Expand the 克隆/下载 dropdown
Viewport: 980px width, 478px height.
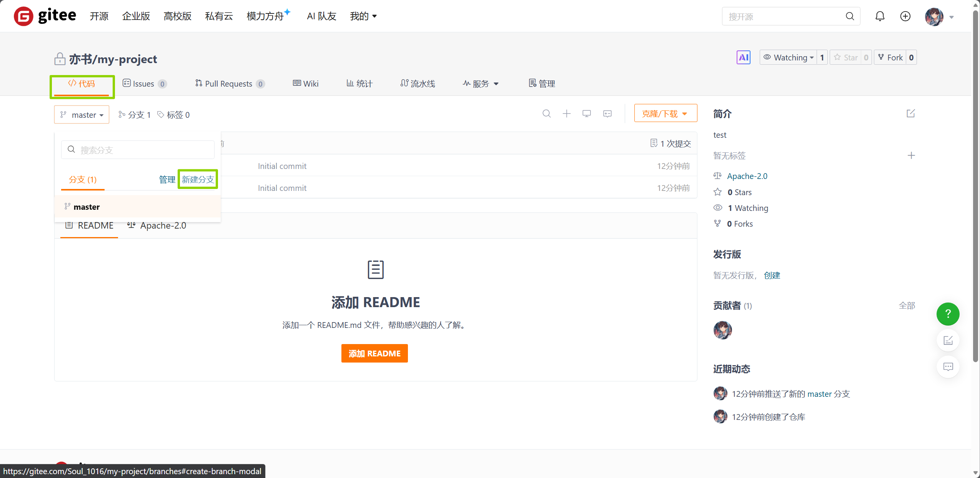tap(665, 113)
